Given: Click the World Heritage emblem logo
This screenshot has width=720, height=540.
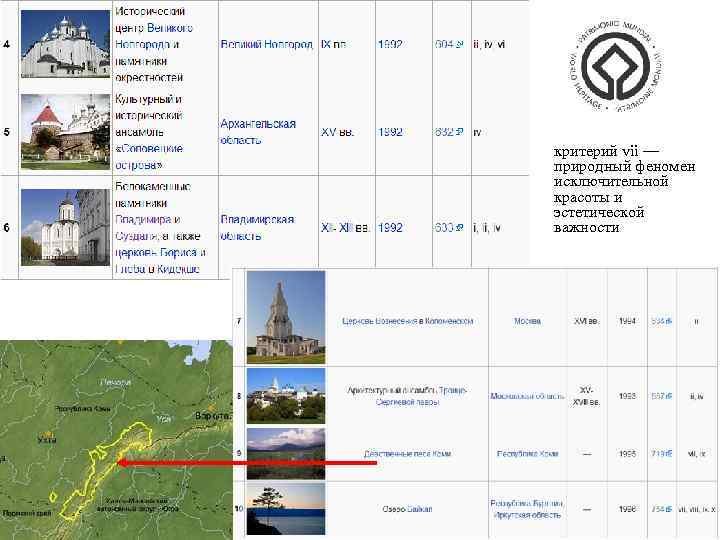Looking at the screenshot, I should (x=615, y=67).
